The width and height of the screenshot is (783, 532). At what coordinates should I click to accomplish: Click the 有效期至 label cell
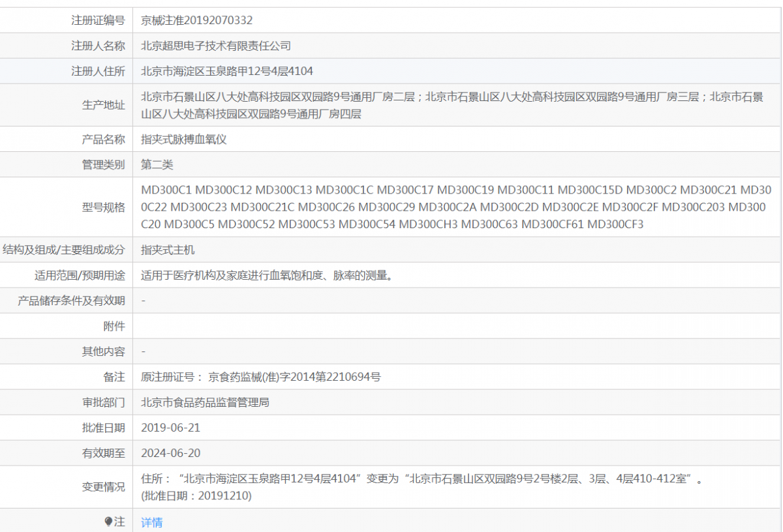tap(66, 453)
